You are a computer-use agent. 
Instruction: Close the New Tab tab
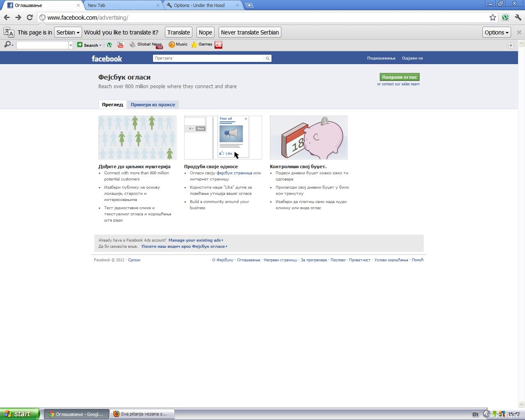point(158,5)
